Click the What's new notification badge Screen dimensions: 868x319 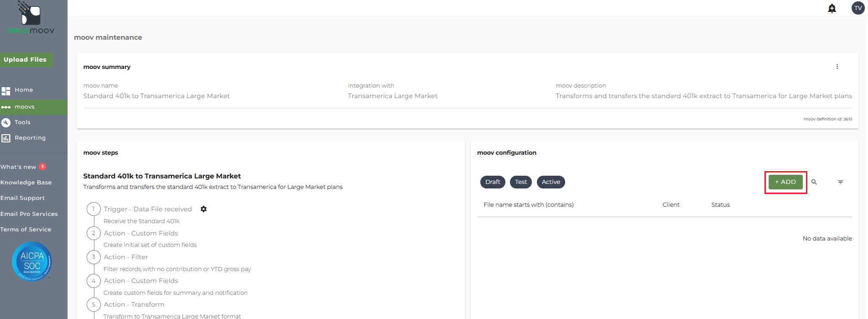[x=42, y=167]
